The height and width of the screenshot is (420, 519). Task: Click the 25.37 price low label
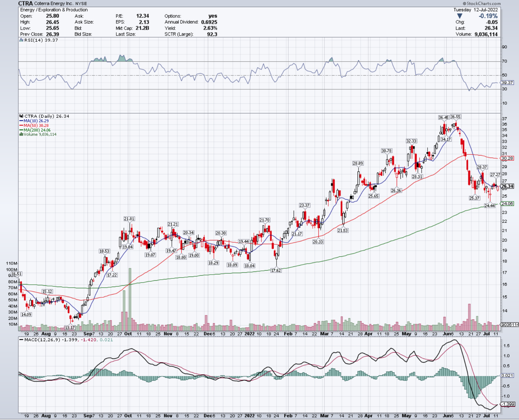(474, 198)
